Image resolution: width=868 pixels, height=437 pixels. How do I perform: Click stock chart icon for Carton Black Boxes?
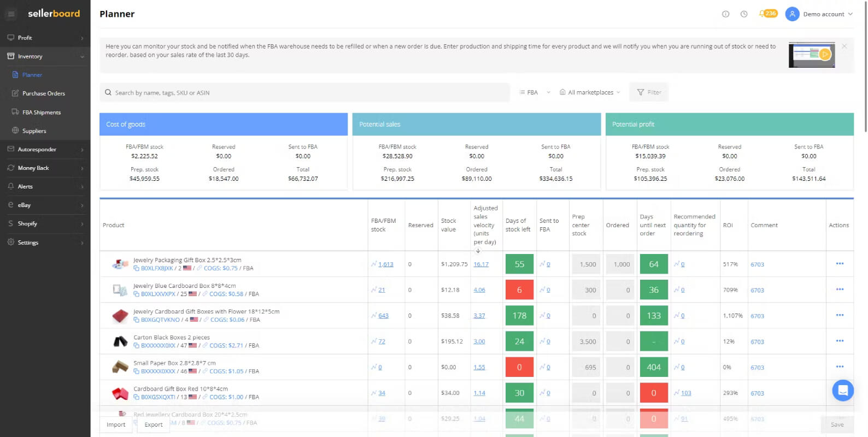374,341
